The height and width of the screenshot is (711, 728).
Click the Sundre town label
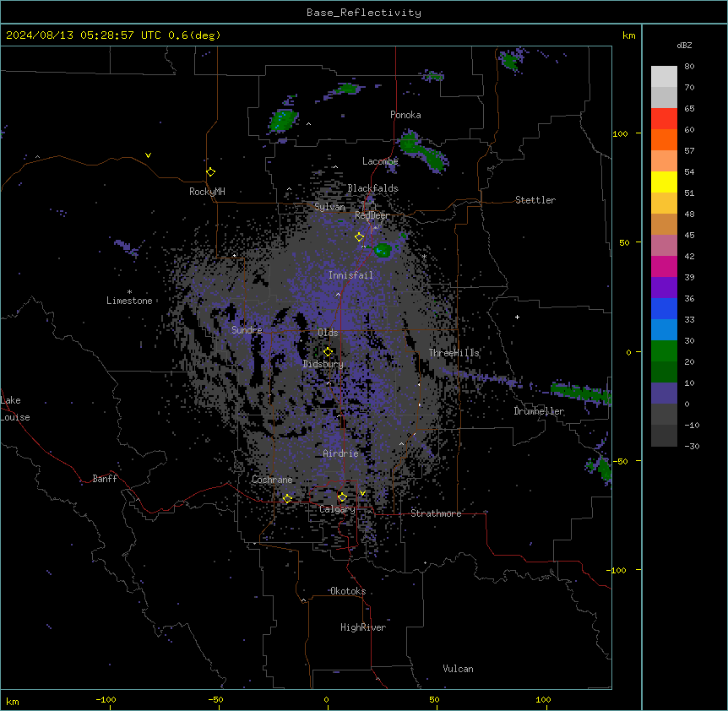pos(247,330)
